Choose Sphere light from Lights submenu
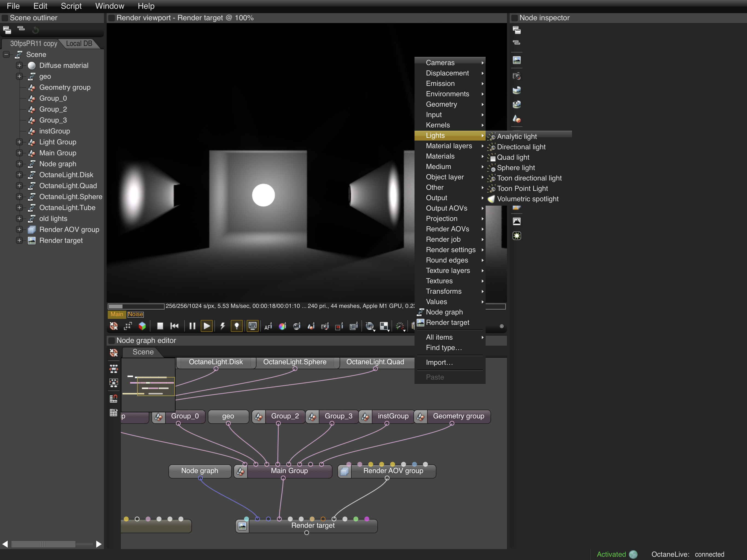 515,168
